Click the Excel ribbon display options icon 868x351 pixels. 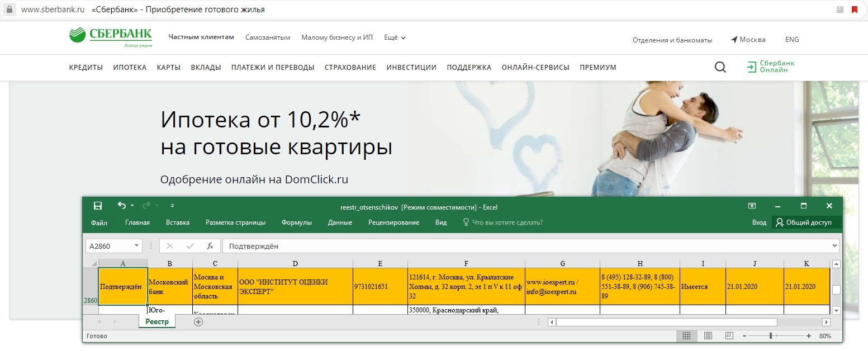tap(752, 206)
